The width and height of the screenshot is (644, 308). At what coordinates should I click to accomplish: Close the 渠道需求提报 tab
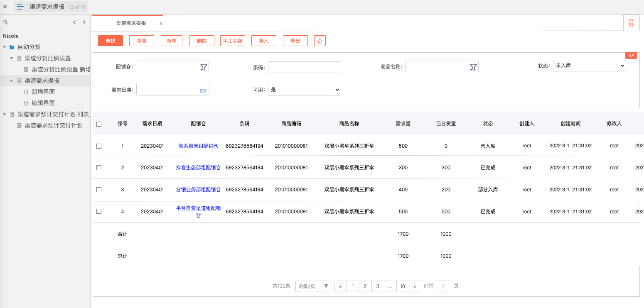coord(161,24)
